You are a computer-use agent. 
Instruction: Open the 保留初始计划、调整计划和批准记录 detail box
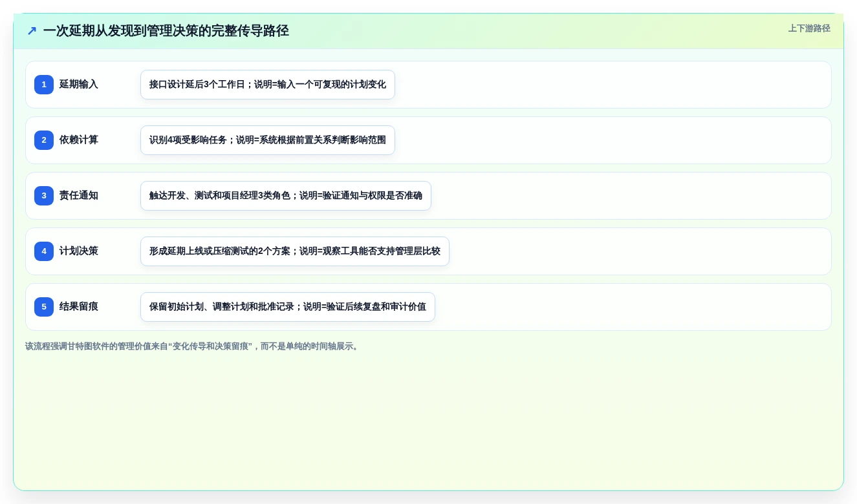tap(288, 307)
